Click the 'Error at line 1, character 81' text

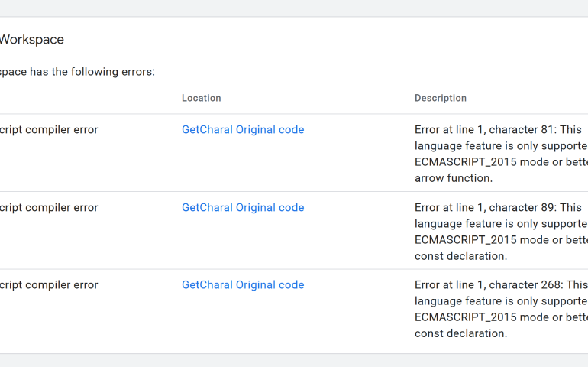[x=483, y=129]
